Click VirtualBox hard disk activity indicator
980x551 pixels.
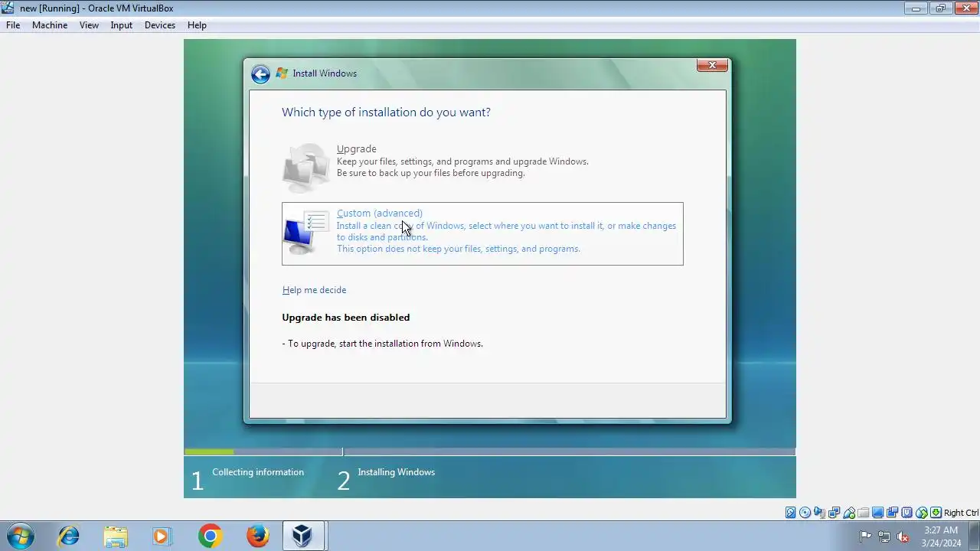[791, 513]
